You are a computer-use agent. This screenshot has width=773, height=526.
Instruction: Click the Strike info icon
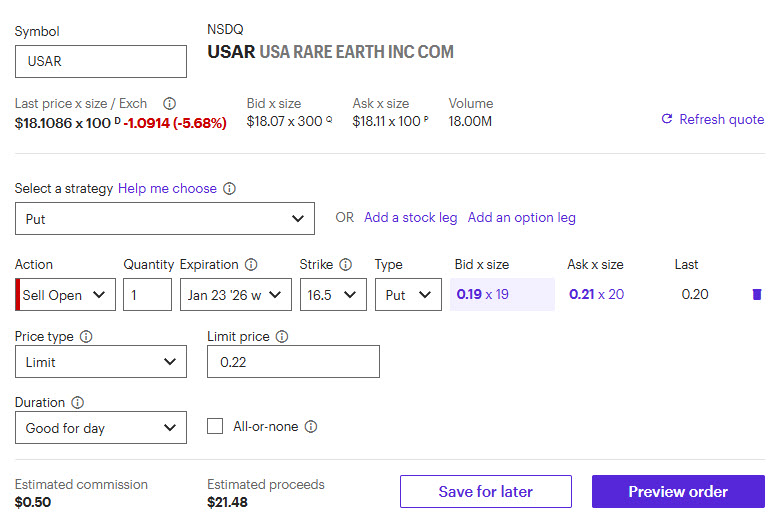tap(345, 265)
